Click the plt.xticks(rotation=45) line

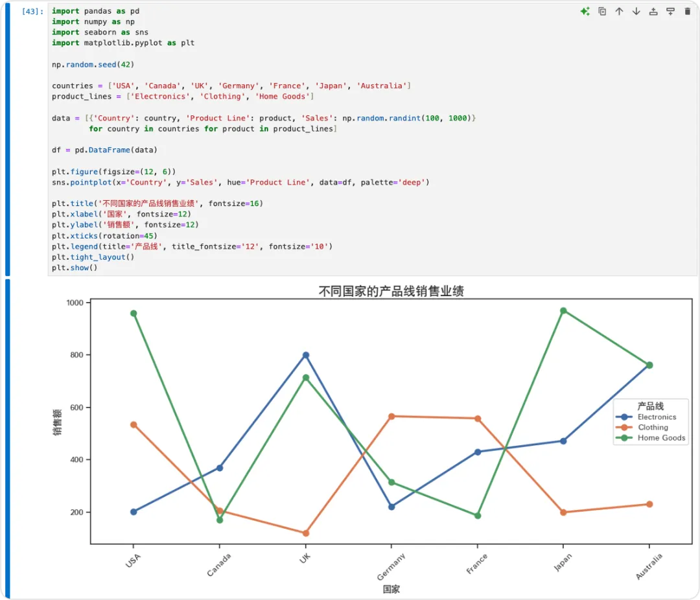click(104, 236)
